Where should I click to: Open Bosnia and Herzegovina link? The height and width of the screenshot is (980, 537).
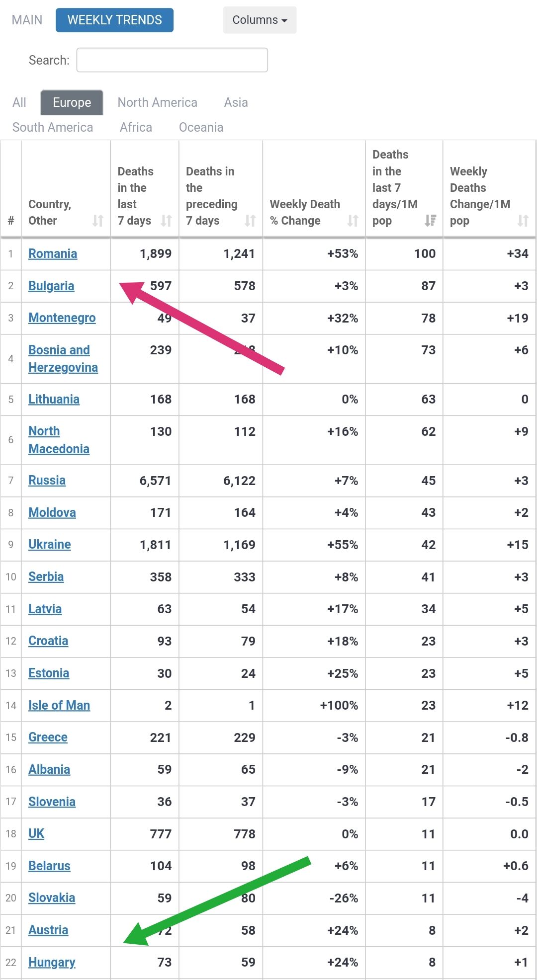(63, 359)
